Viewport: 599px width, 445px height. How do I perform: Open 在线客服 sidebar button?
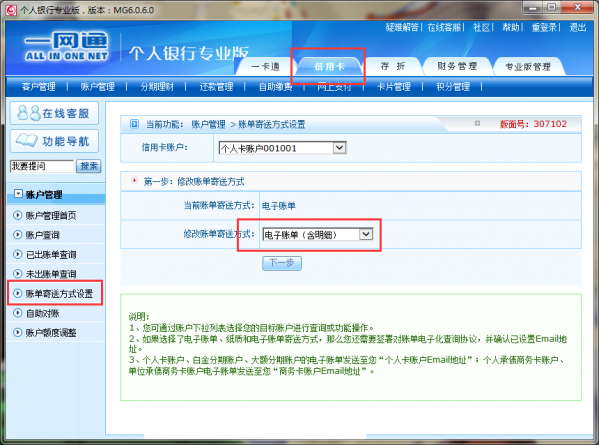[x=54, y=113]
